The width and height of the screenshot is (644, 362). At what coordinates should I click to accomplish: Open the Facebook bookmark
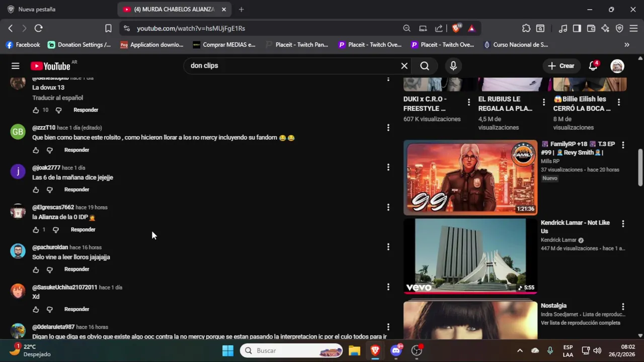[x=23, y=45]
